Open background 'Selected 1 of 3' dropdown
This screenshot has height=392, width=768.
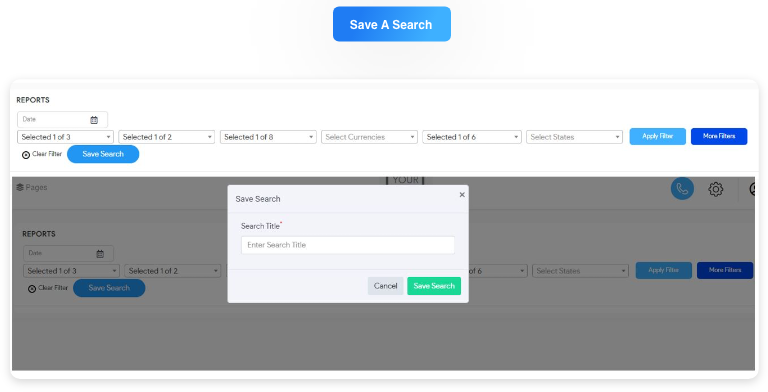pyautogui.click(x=71, y=271)
